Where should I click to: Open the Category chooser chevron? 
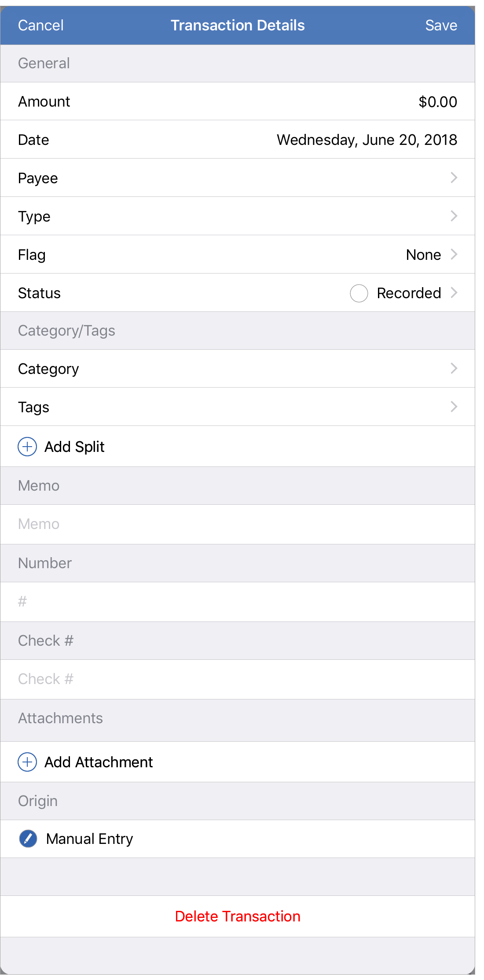pos(454,369)
